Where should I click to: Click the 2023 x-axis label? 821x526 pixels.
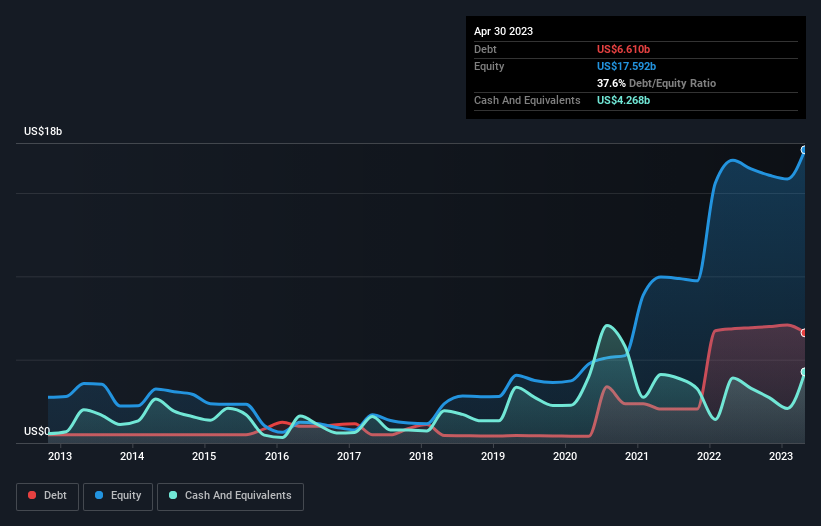click(x=781, y=456)
